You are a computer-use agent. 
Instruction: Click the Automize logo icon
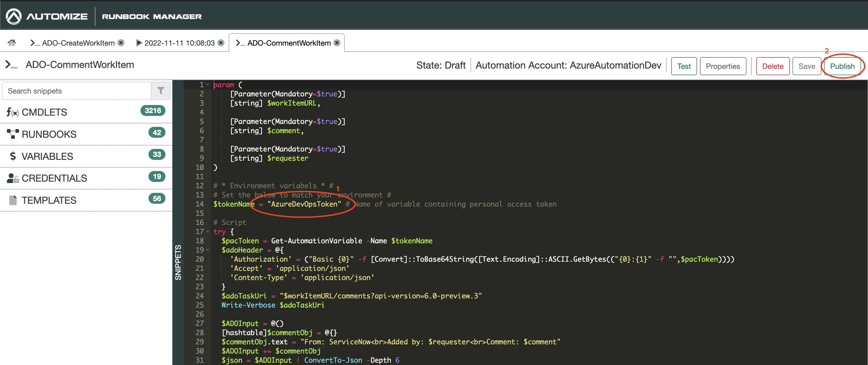pyautogui.click(x=14, y=16)
